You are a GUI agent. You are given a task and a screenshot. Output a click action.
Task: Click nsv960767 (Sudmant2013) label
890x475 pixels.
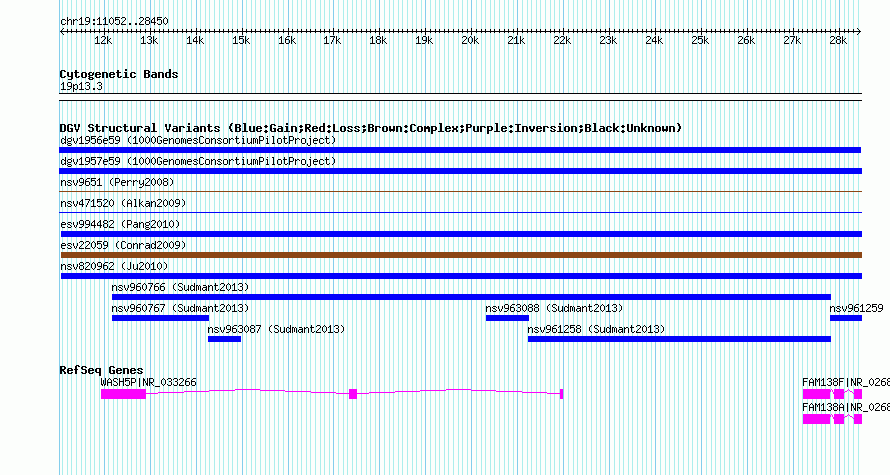(180, 308)
